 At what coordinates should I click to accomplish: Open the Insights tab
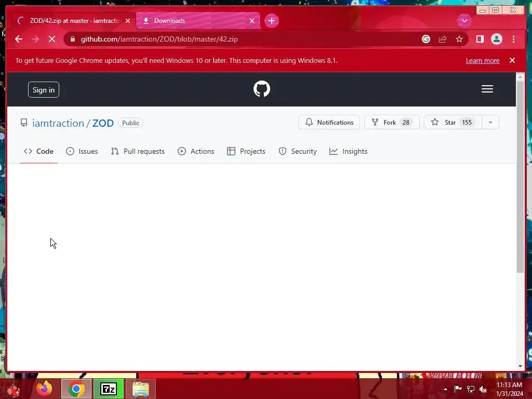pyautogui.click(x=348, y=151)
